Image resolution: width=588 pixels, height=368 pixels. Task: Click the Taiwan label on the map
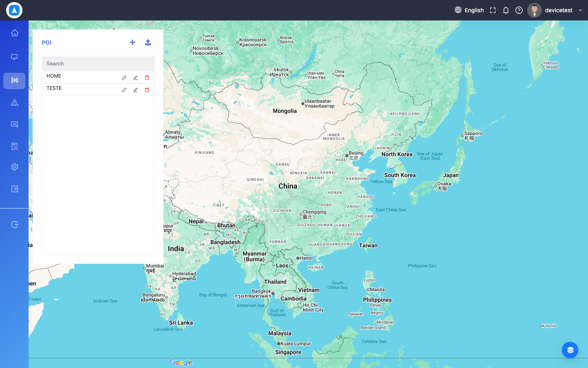coord(368,245)
